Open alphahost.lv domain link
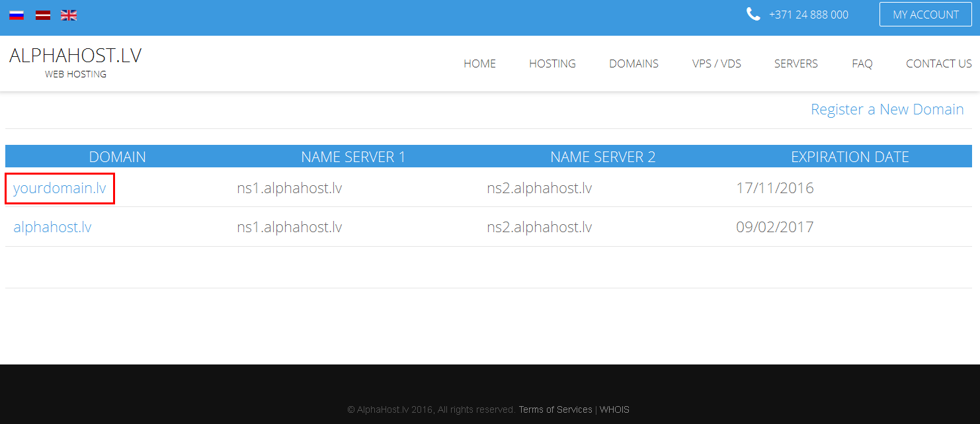This screenshot has width=980, height=424. pyautogui.click(x=52, y=228)
